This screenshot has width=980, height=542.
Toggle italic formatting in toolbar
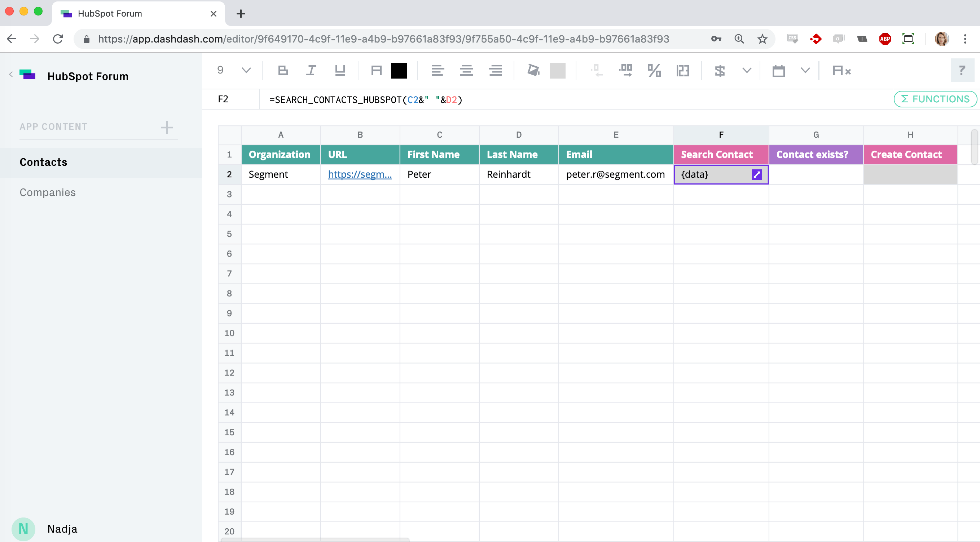(311, 70)
